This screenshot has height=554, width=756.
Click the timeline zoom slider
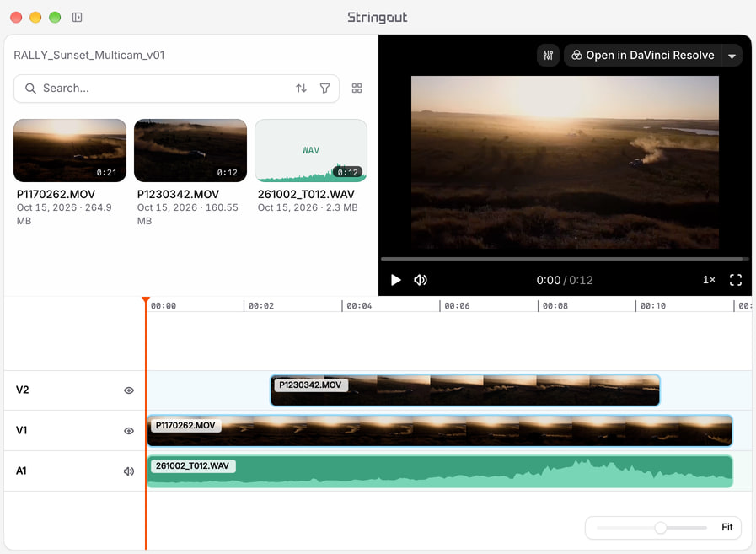click(651, 528)
